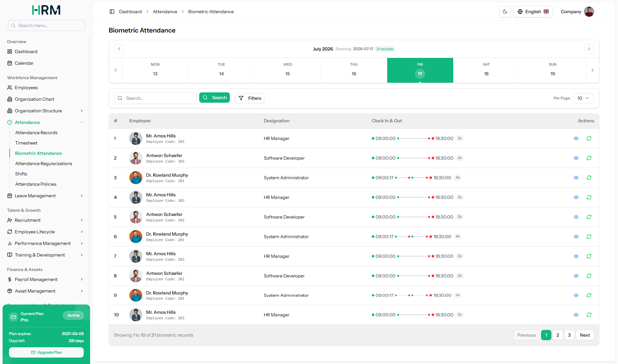Advance week with right chevron after SUN

coord(592,70)
